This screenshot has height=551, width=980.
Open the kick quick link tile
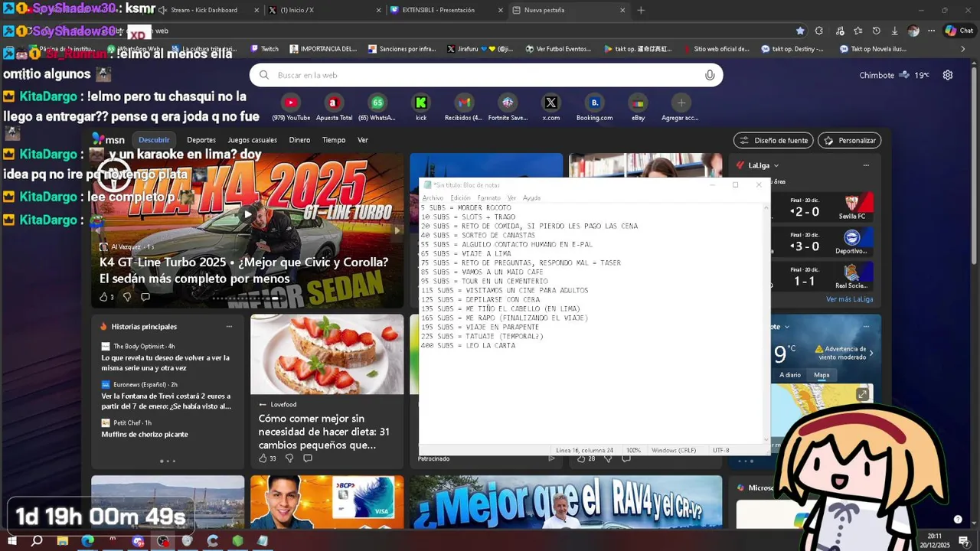click(420, 107)
